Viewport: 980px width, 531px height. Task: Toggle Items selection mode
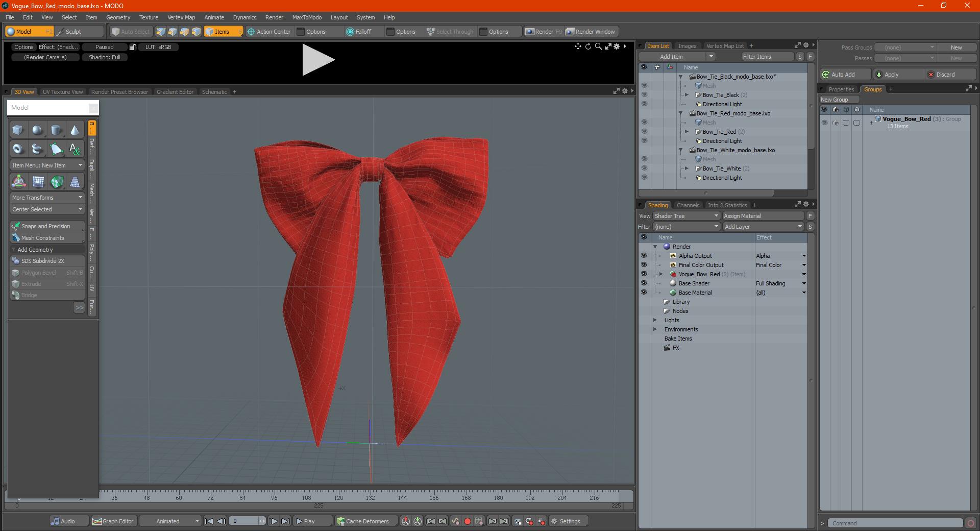(223, 32)
